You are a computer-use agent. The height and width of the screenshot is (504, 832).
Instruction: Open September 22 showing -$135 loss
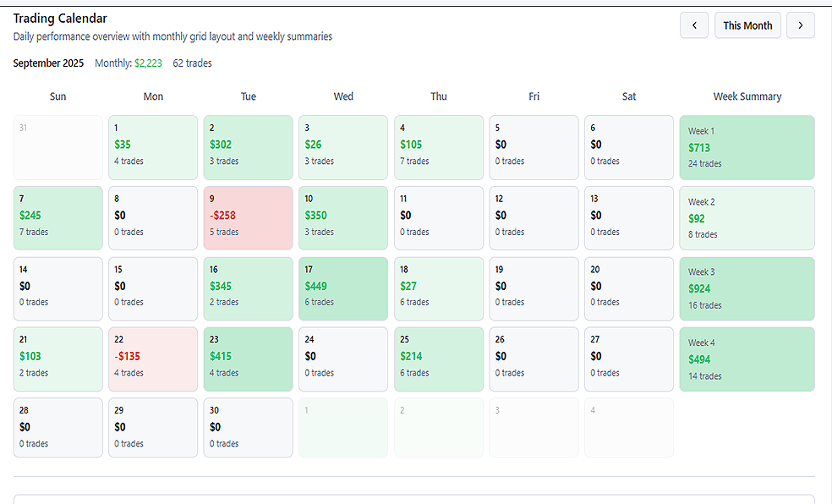pyautogui.click(x=153, y=359)
